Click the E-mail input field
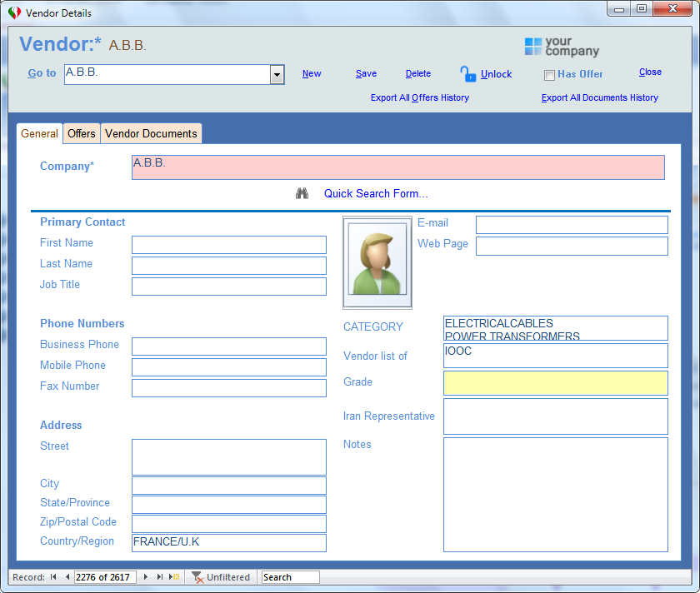Screen dimensions: 700x593 point(572,225)
